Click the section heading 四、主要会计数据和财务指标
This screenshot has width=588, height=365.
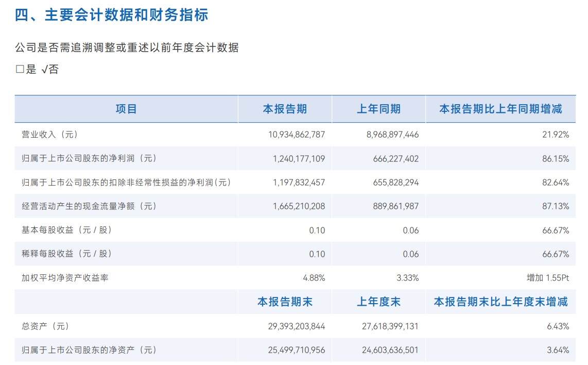pyautogui.click(x=111, y=15)
